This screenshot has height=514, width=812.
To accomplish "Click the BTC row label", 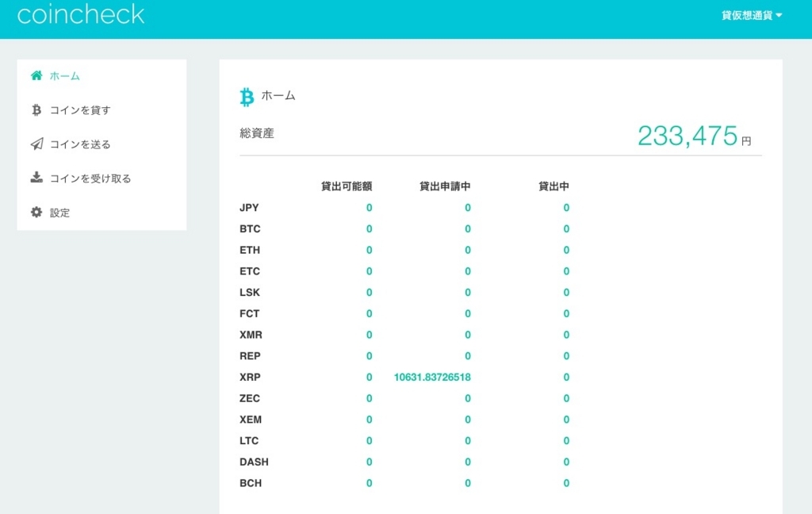I will click(250, 229).
